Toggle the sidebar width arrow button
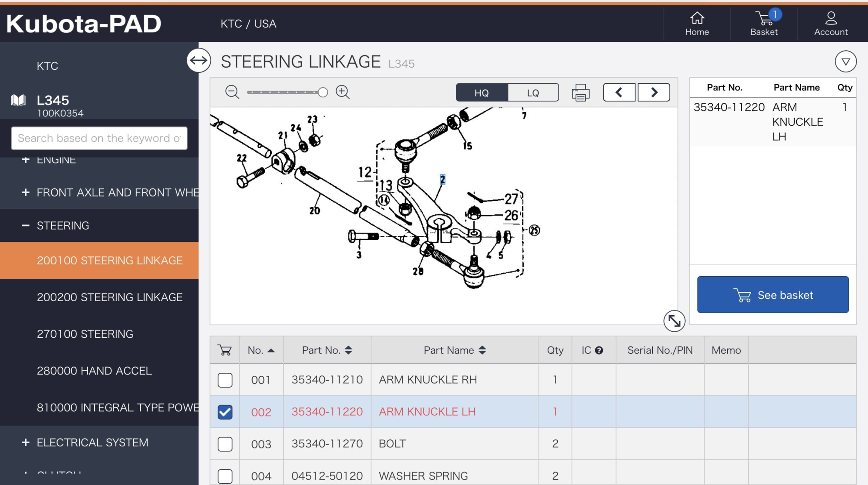This screenshot has height=485, width=868. pyautogui.click(x=199, y=61)
